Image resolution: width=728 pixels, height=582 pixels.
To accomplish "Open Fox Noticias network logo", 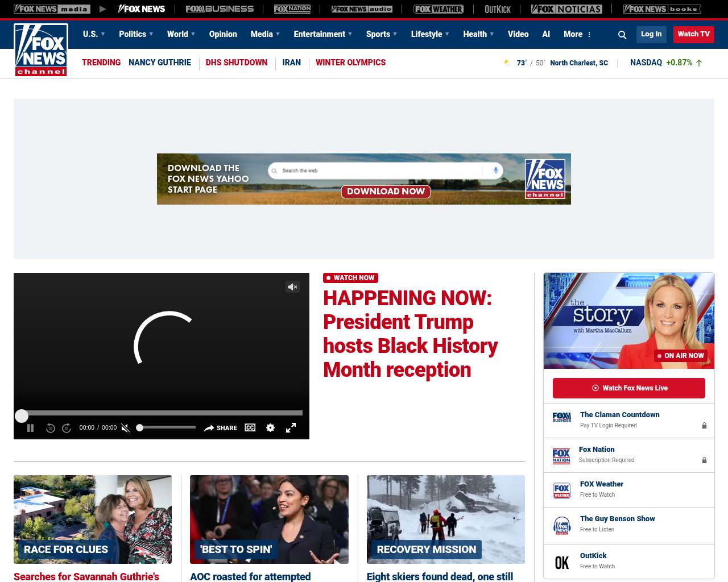I will tap(566, 9).
